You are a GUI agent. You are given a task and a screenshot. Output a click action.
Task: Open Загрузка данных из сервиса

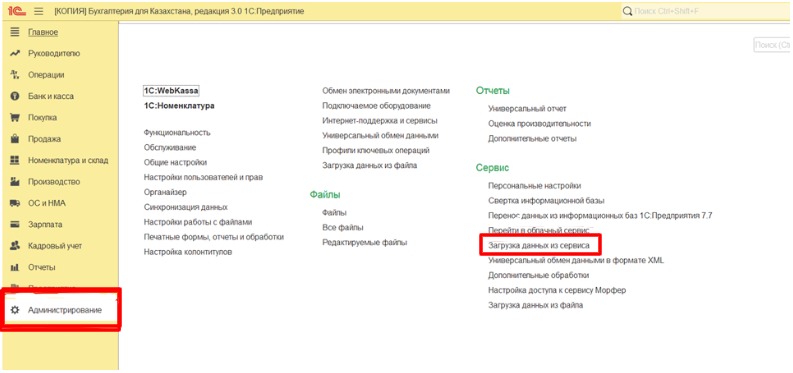(x=539, y=246)
